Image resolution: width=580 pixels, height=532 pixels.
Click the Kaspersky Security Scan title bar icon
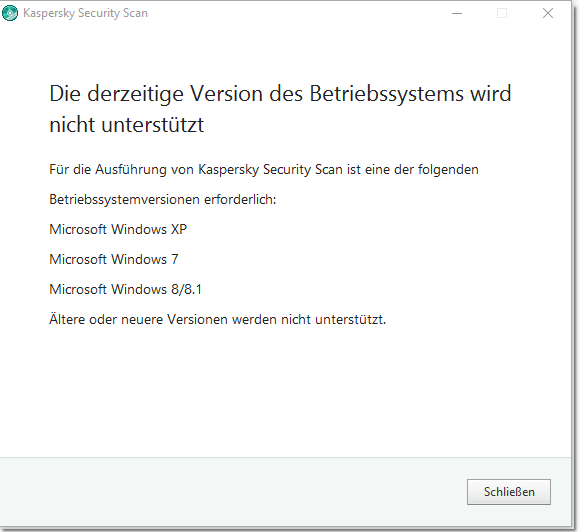pyautogui.click(x=10, y=13)
